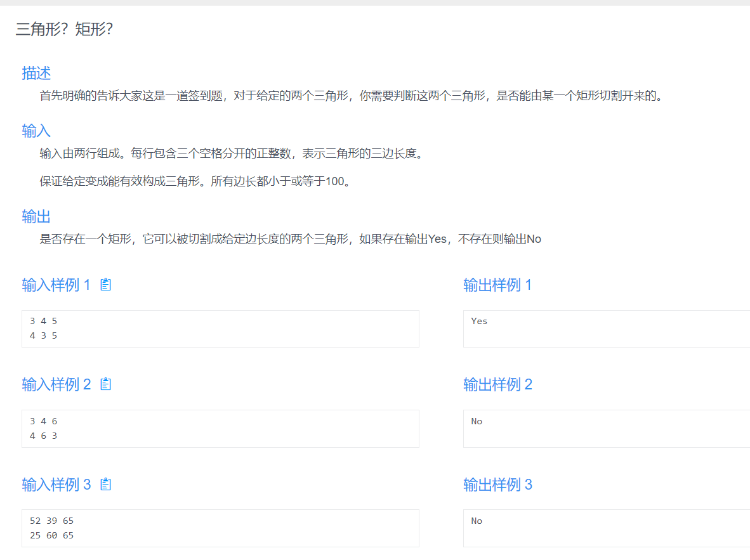Select the 输出 section heading
The width and height of the screenshot is (750, 560).
(x=36, y=216)
